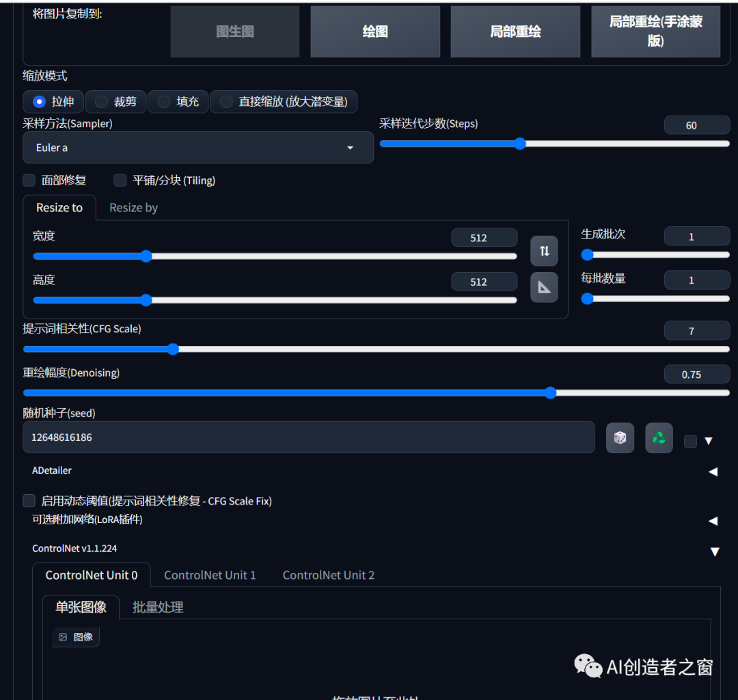Click the swap width and height arrows icon
The height and width of the screenshot is (700, 738).
pos(543,251)
